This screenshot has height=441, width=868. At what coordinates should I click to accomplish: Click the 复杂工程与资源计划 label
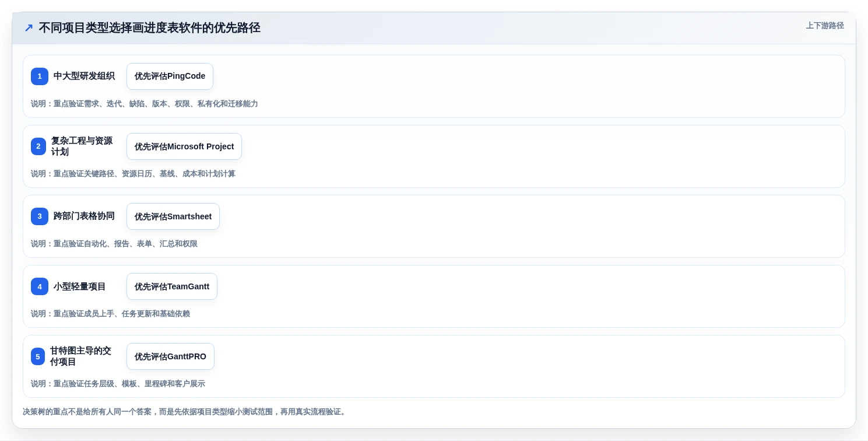tap(82, 146)
